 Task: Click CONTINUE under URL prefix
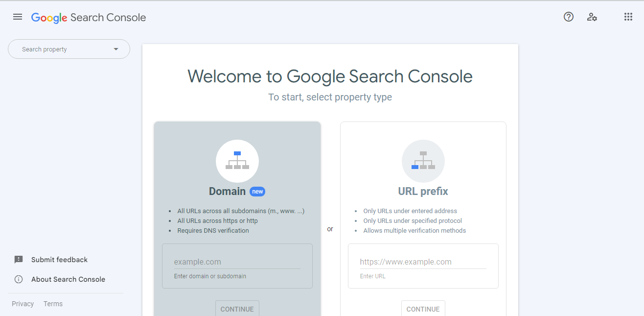click(x=423, y=309)
